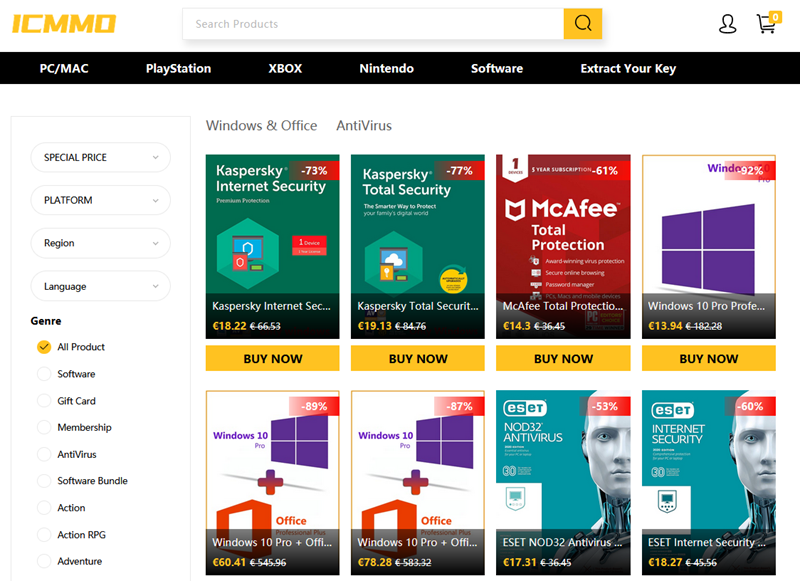Open the Region filter dropdown
This screenshot has width=800, height=581.
[101, 243]
